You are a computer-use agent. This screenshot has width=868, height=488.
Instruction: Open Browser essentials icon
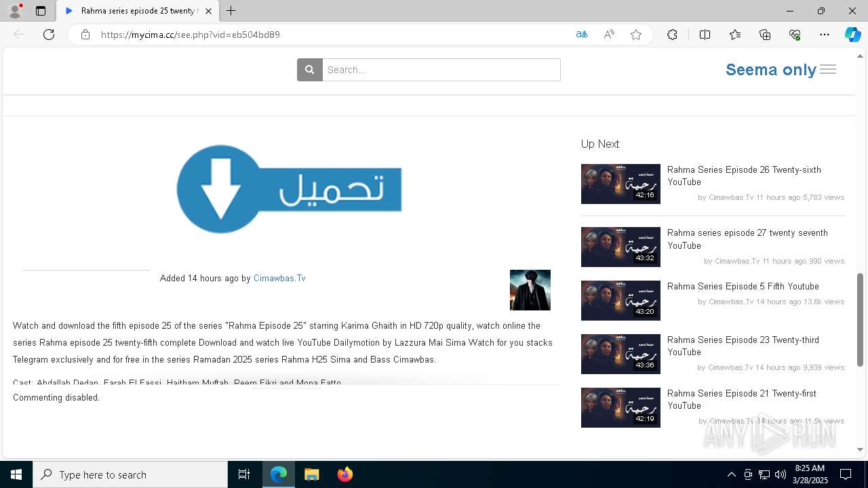pyautogui.click(x=795, y=35)
